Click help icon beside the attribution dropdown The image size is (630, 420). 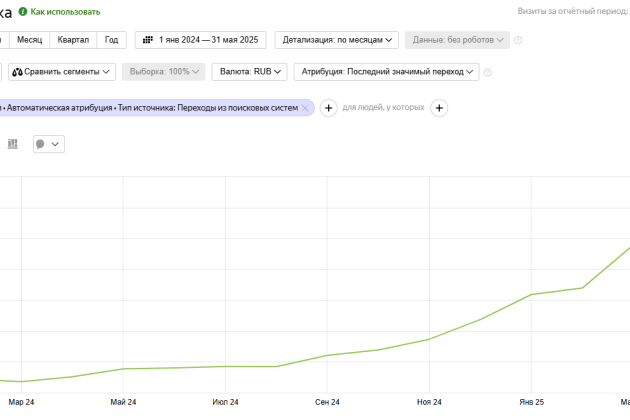[489, 72]
